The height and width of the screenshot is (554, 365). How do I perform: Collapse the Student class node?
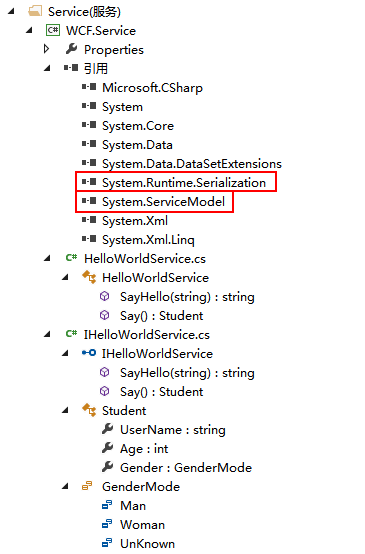pos(65,411)
